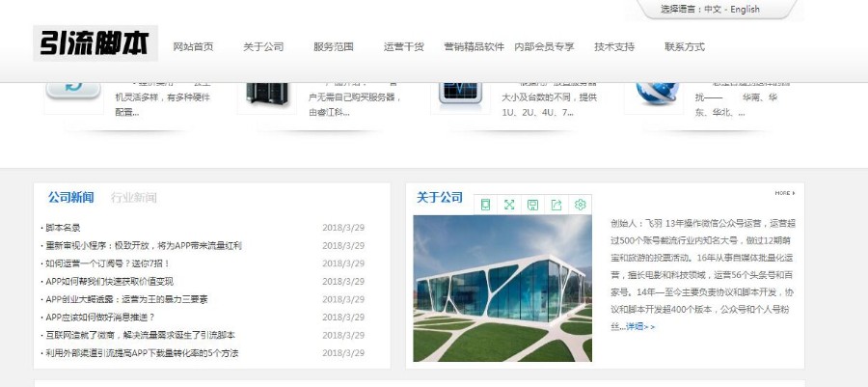Click the 详细>> link after company description
The image size is (868, 387).
pyautogui.click(x=640, y=326)
